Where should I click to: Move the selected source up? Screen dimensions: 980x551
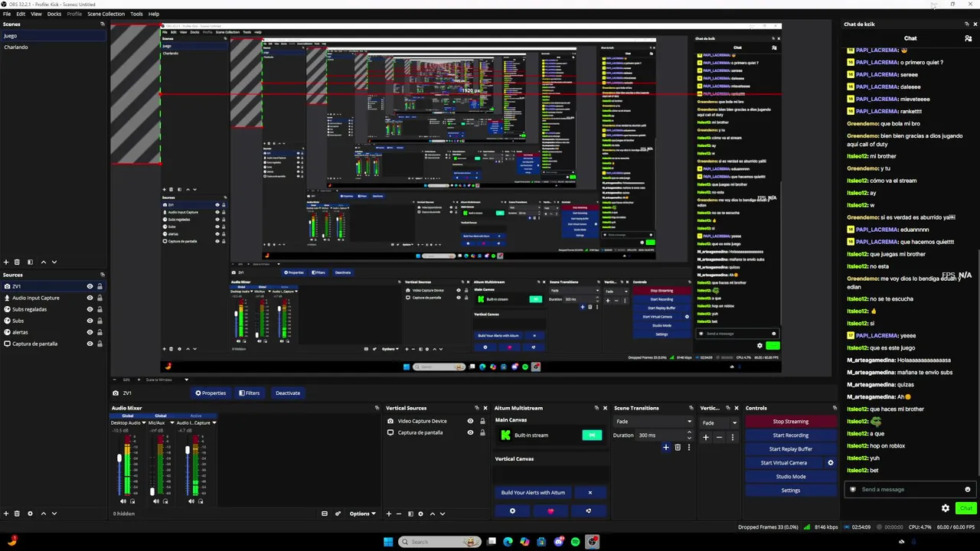[x=43, y=514]
